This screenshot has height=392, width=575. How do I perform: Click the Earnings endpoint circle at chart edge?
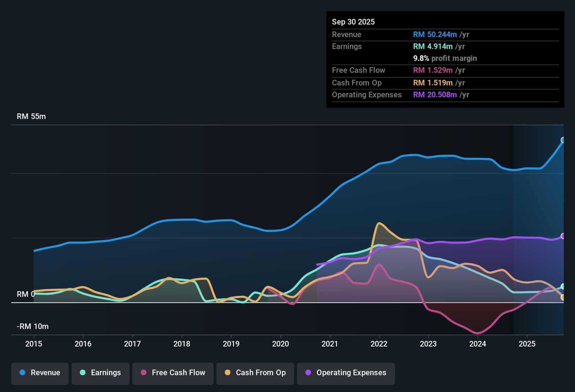tap(563, 286)
